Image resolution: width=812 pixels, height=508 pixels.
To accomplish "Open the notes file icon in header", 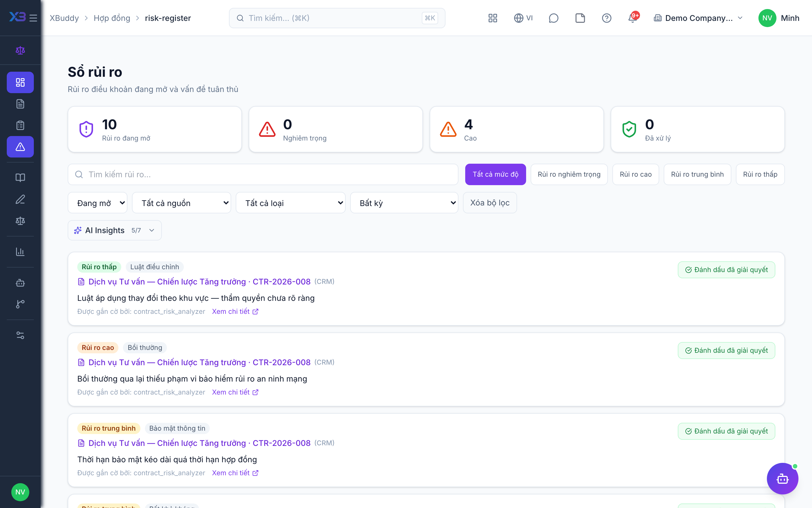I will click(580, 18).
